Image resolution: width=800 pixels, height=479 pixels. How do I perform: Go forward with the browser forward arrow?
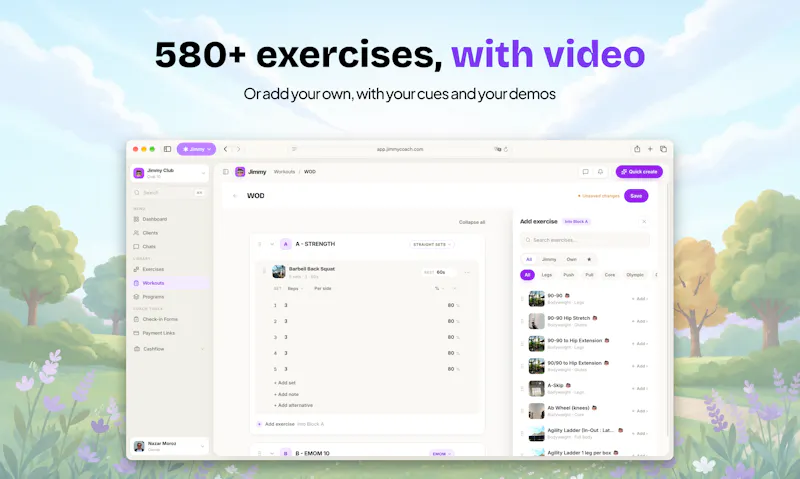coord(238,149)
